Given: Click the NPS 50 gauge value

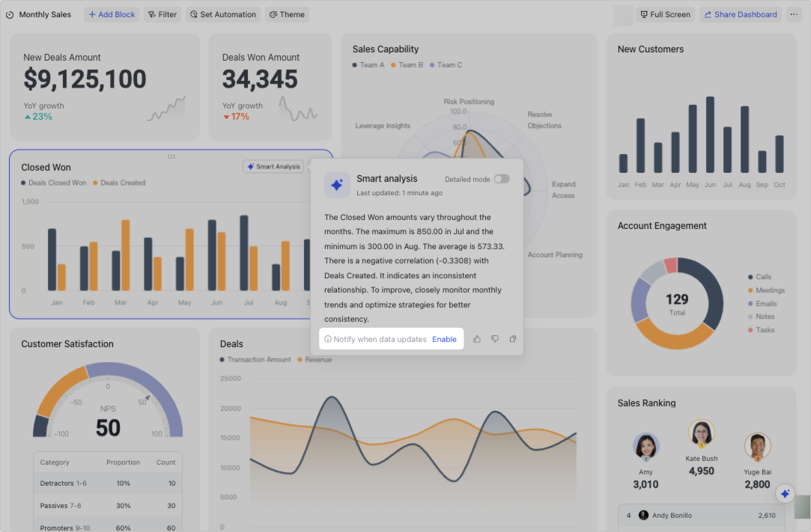Looking at the screenshot, I should click(108, 428).
